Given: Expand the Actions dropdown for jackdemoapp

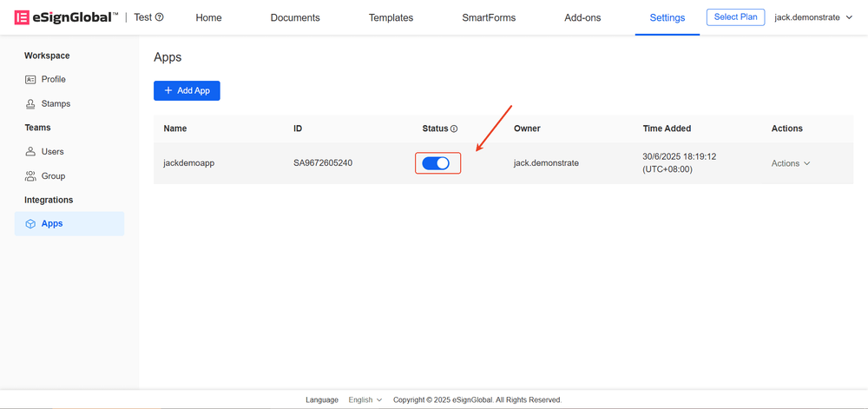Looking at the screenshot, I should (791, 163).
